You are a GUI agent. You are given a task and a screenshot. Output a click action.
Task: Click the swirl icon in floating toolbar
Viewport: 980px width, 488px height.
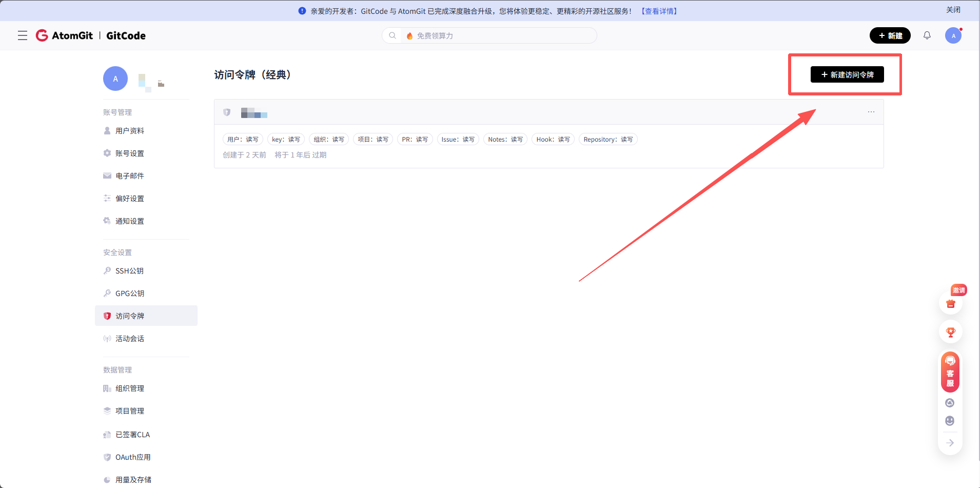[950, 403]
